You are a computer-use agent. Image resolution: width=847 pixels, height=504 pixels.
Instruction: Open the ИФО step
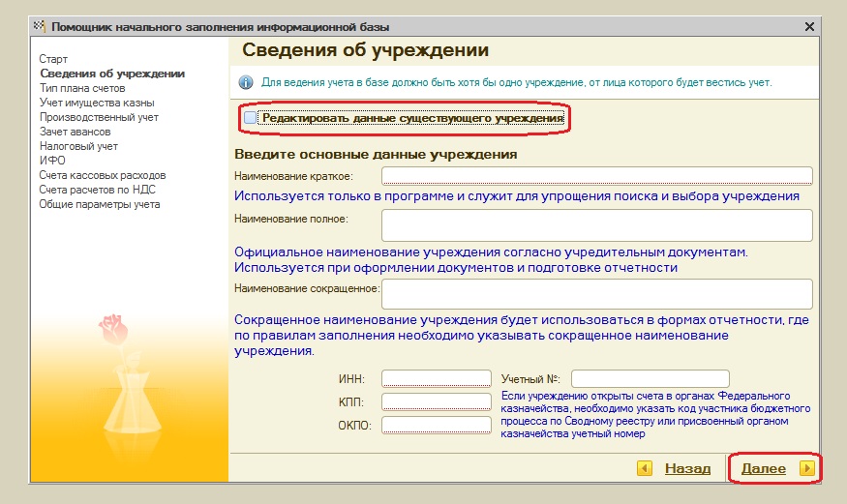(x=52, y=161)
